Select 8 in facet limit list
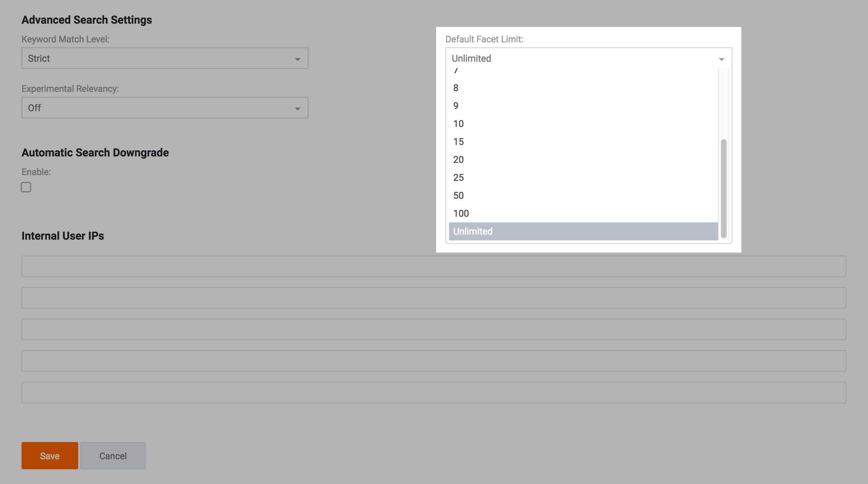 pyautogui.click(x=583, y=88)
